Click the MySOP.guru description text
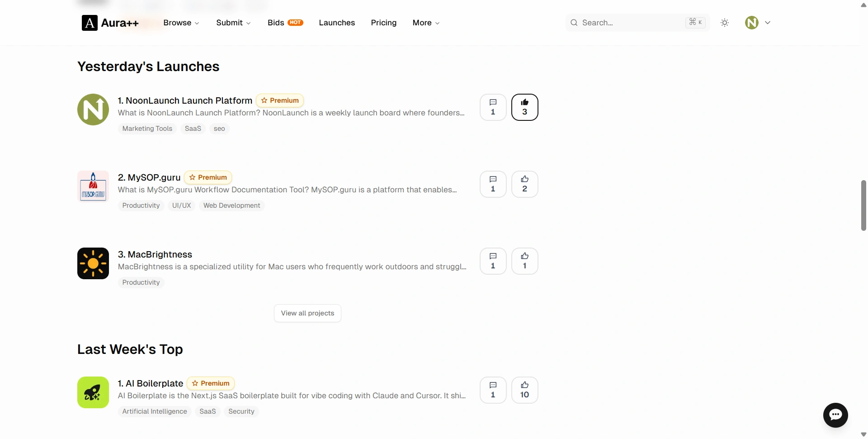868x439 pixels. click(x=288, y=190)
